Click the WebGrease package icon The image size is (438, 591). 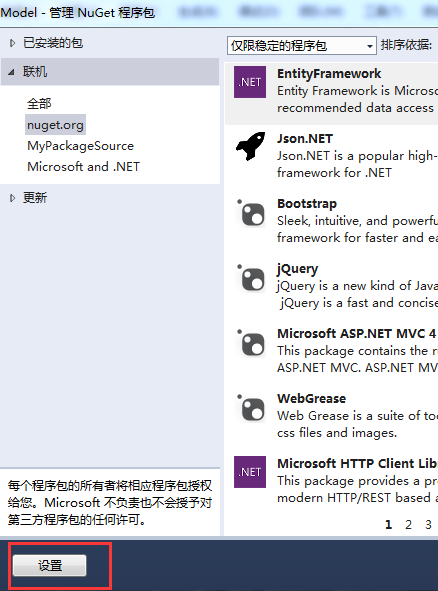tap(250, 407)
